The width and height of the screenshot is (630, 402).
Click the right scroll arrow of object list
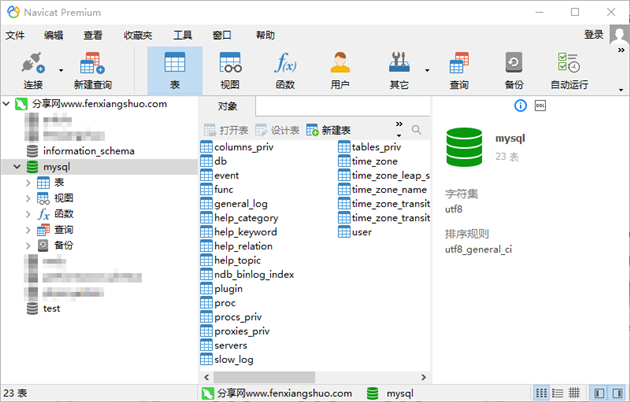pos(423,377)
